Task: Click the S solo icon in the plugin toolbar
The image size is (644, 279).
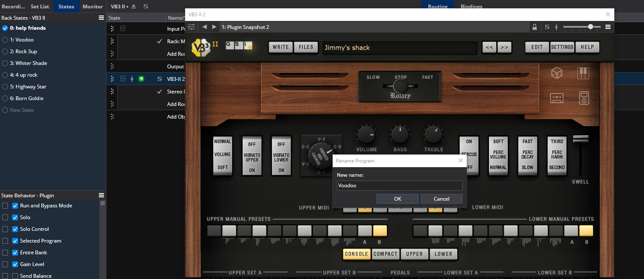Action: point(547,27)
